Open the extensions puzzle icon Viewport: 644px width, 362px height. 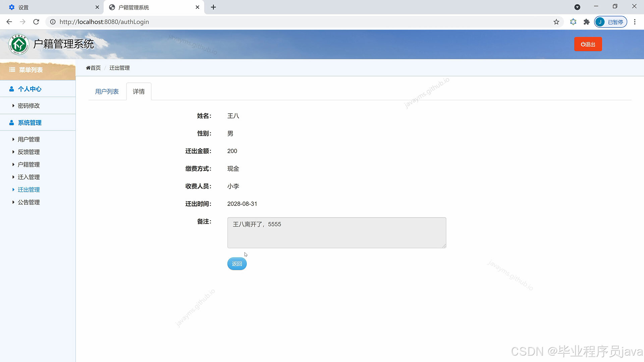(x=587, y=22)
